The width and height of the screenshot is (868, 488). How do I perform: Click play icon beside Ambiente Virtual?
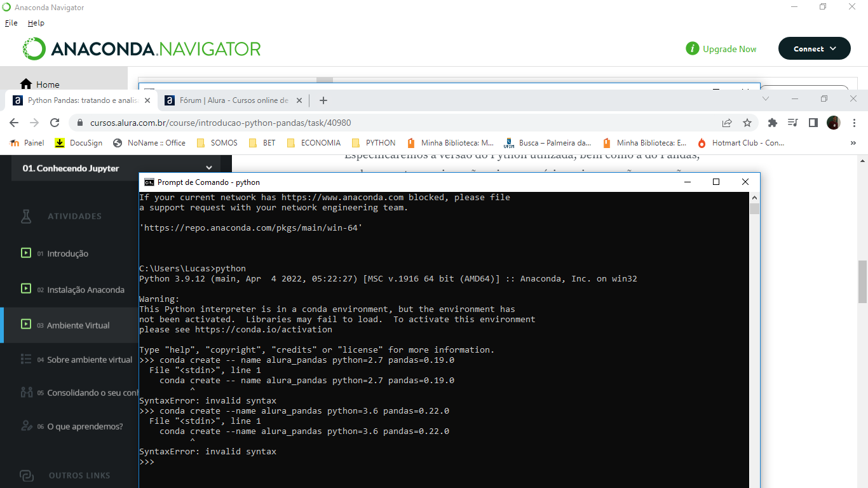click(26, 324)
